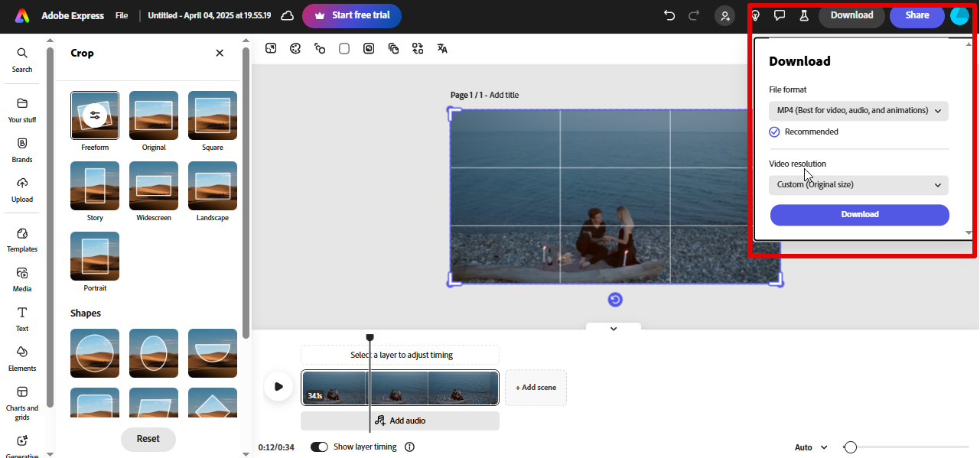
Task: Click Reset in the Crop panel
Action: (x=148, y=439)
